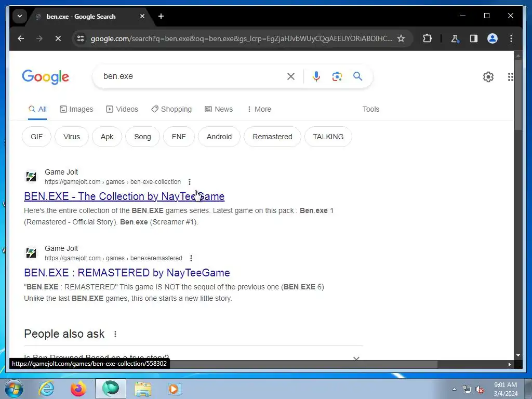Screen dimensions: 532x399
Task: Open the taskbar clock and date
Action: [506, 389]
